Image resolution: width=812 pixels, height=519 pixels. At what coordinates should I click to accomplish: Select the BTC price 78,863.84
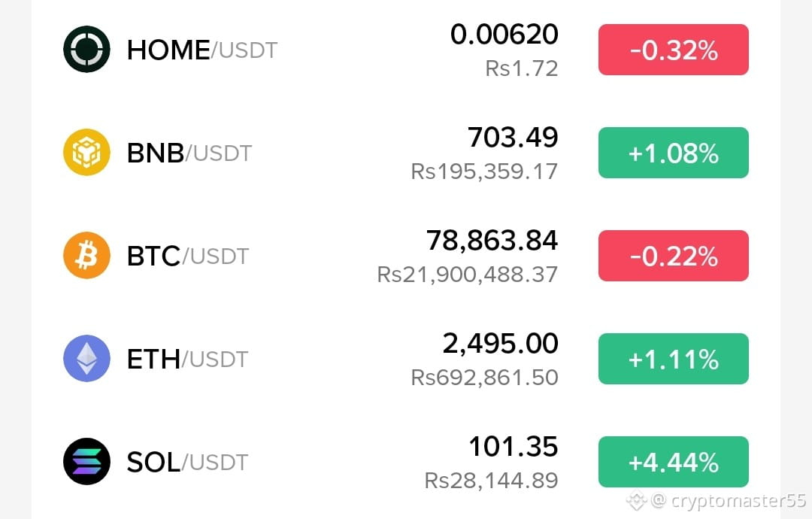click(492, 241)
